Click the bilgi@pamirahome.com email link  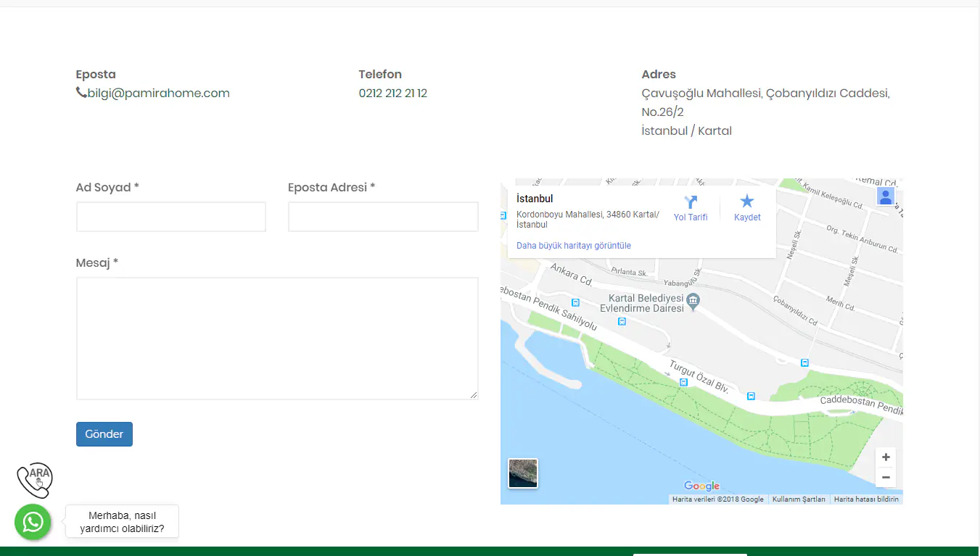coord(159,93)
